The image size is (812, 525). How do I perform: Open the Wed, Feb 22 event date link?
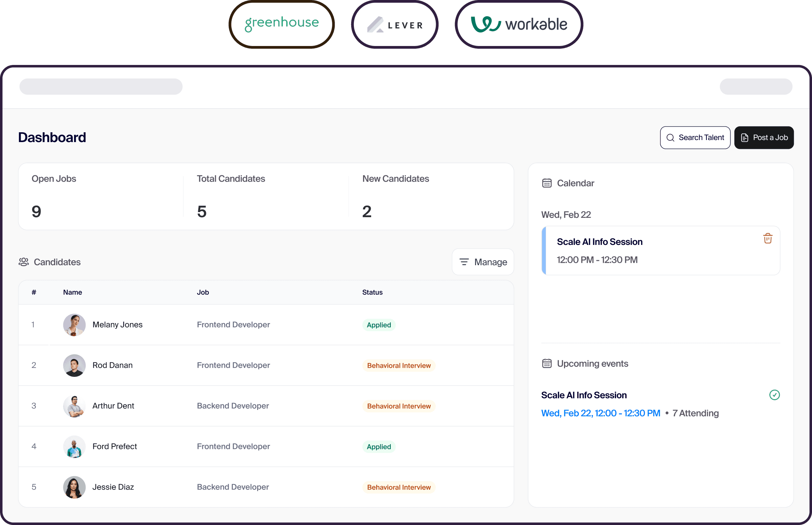click(600, 413)
